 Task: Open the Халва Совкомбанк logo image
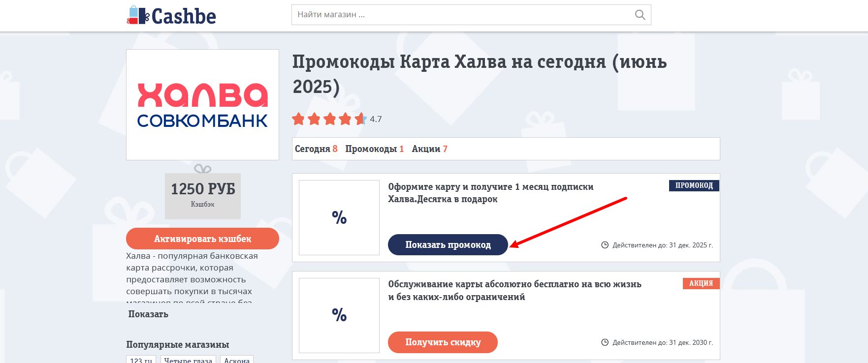click(202, 105)
